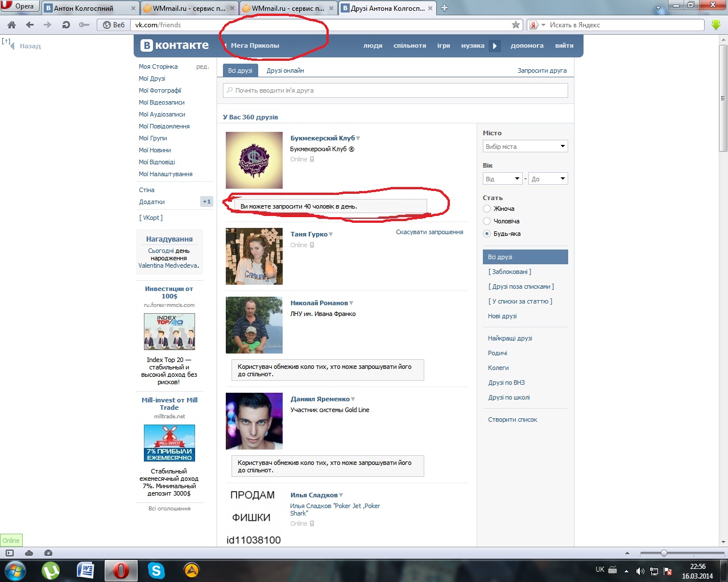Open the Вибір міста city dropdown
Viewport: 728px width, 582px height.
click(525, 147)
